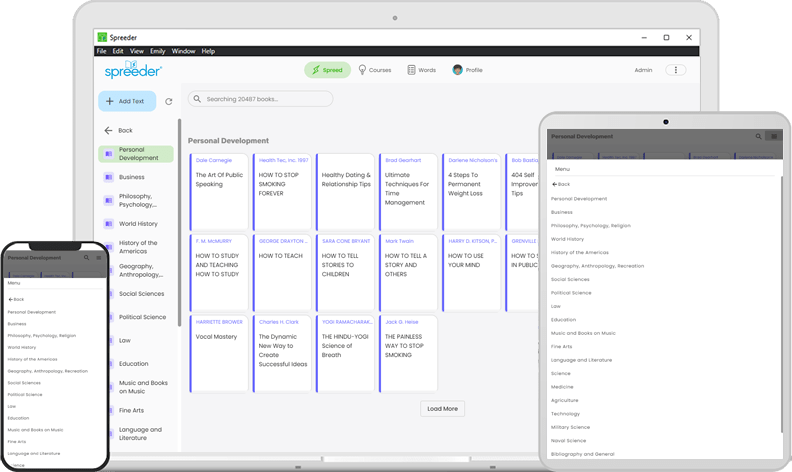Image resolution: width=792 pixels, height=472 pixels.
Task: Select Bibliography and General in tablet menu
Action: (x=582, y=454)
